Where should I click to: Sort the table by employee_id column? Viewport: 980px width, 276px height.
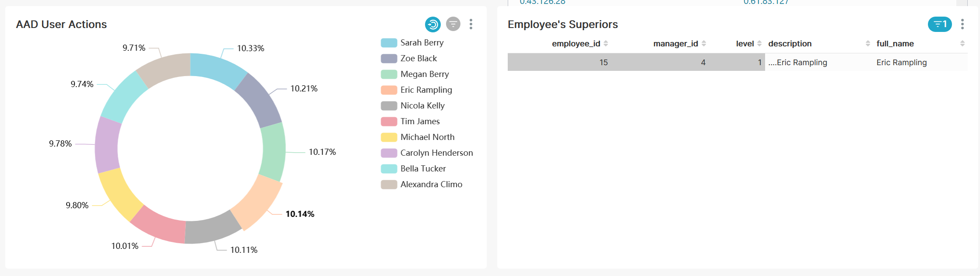pos(606,43)
